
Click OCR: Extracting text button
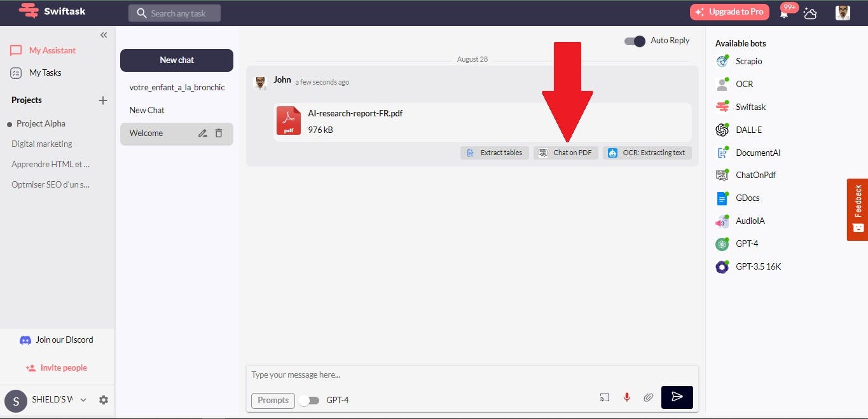[x=647, y=153]
